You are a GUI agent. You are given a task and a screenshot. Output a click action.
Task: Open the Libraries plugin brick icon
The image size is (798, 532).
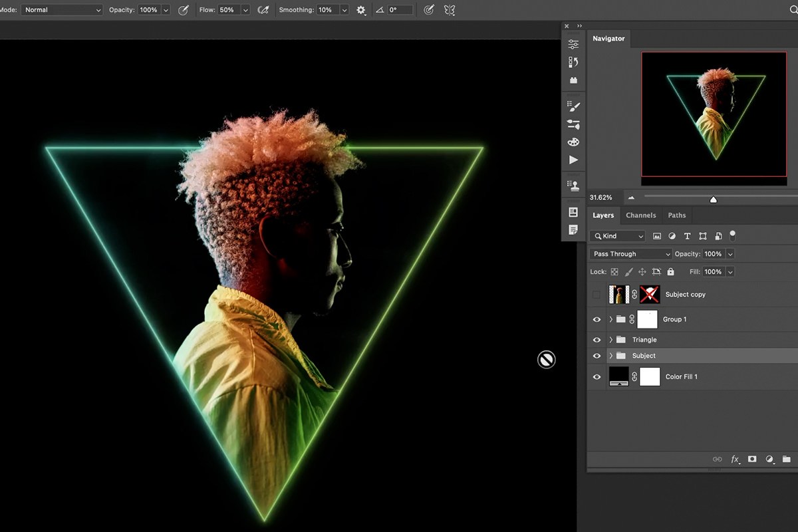point(573,80)
